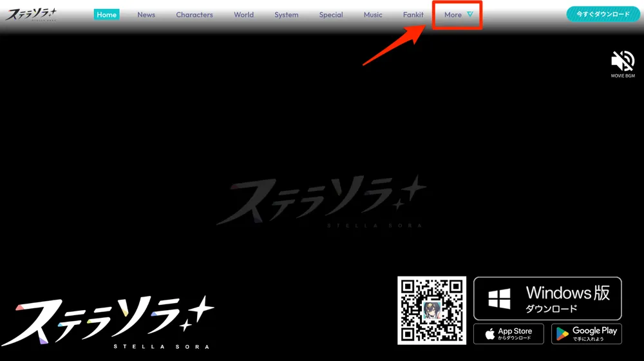The height and width of the screenshot is (361, 644).
Task: Go to the News page
Action: point(146,14)
